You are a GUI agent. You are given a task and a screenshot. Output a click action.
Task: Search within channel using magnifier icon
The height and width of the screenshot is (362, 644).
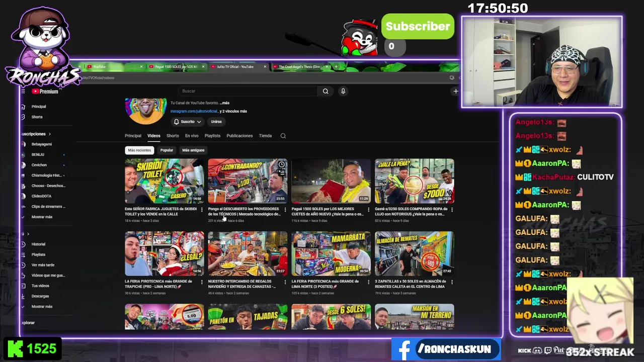(x=283, y=136)
